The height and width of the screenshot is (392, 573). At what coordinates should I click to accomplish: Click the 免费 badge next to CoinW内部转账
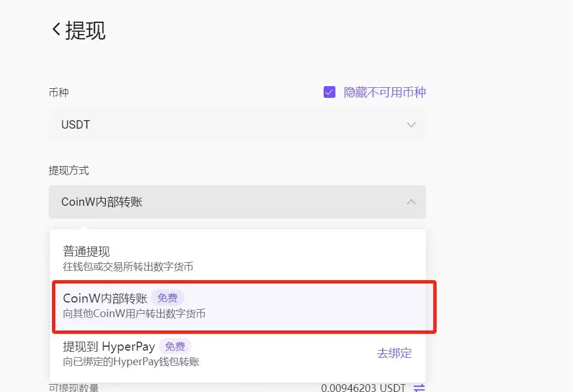coord(168,298)
